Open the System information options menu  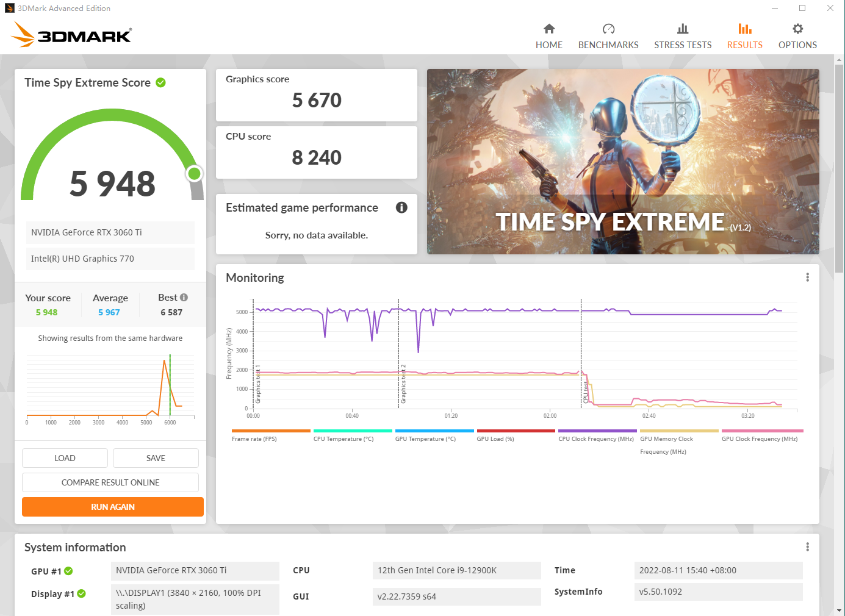click(807, 546)
